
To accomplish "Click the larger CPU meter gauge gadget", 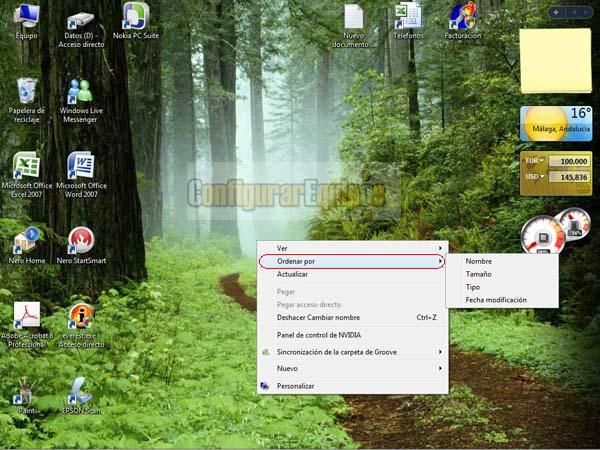I will (543, 235).
